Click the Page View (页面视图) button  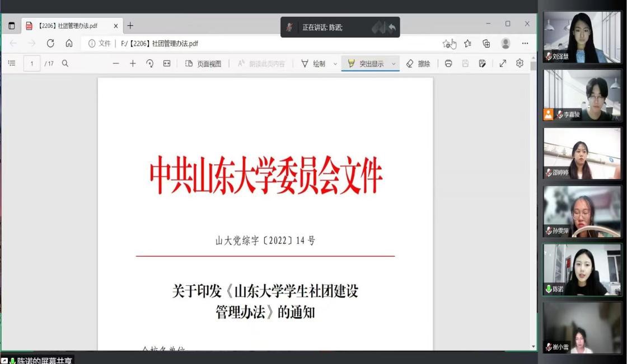(x=203, y=64)
